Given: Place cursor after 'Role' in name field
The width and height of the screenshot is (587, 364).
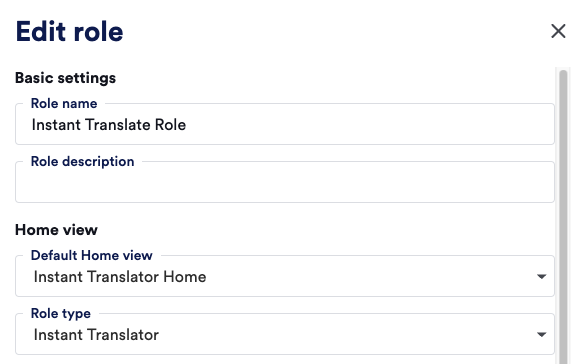Looking at the screenshot, I should click(x=186, y=125).
